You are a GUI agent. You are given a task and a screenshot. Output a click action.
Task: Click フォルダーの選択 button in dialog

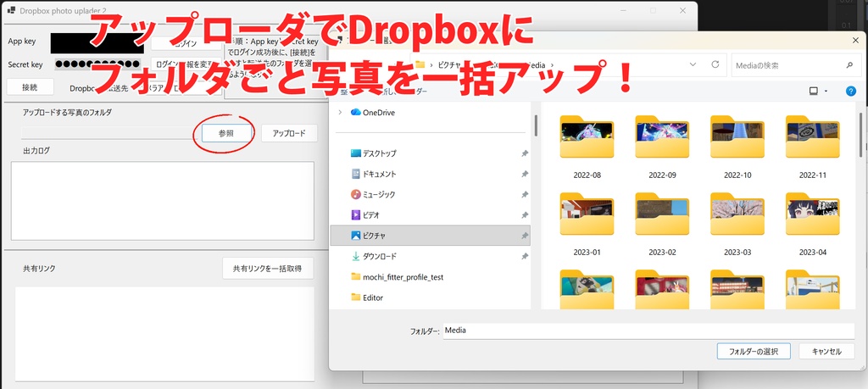pyautogui.click(x=754, y=352)
